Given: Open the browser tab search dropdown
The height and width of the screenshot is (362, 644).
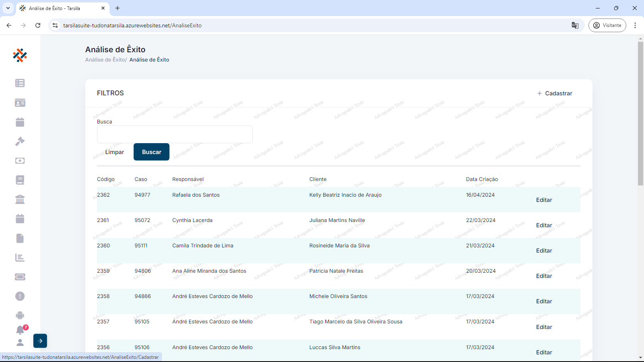Looking at the screenshot, I should click(x=8, y=8).
